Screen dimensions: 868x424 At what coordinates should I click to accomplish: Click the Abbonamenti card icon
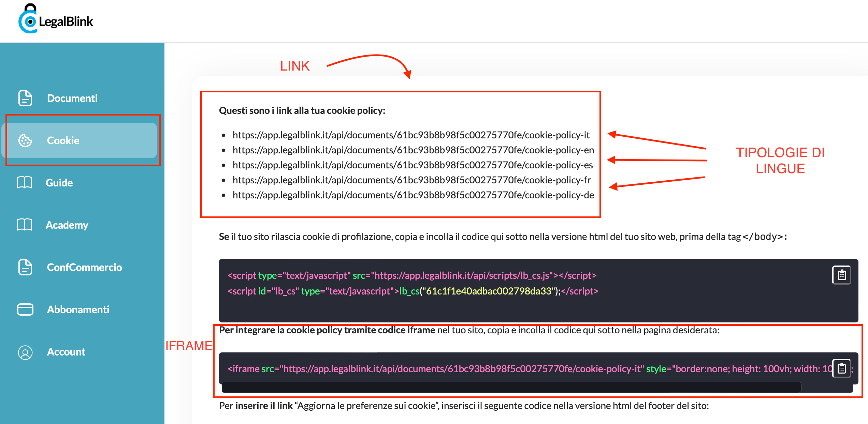tap(25, 309)
